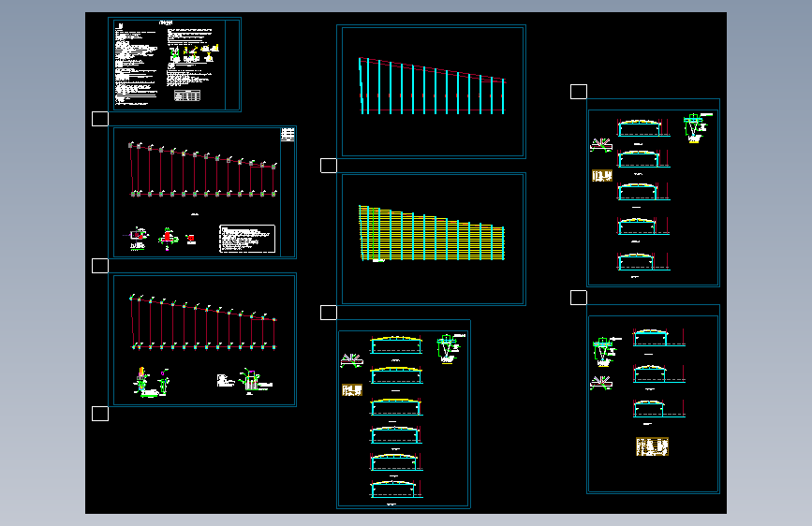Select the general notes sheet with the small table
This screenshot has height=526, width=812.
(174, 65)
